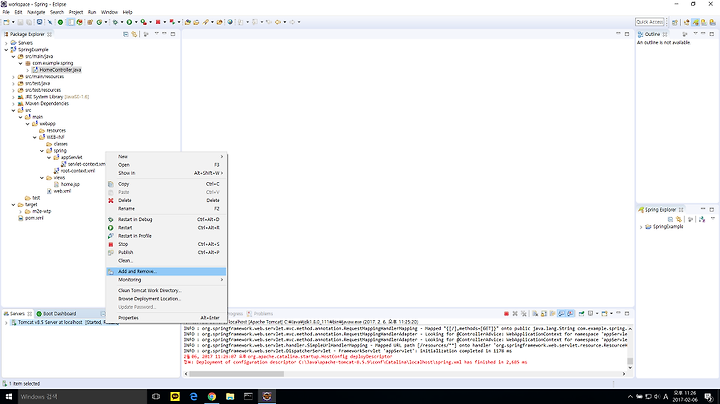Click the green Debug bug icon

(115, 22)
